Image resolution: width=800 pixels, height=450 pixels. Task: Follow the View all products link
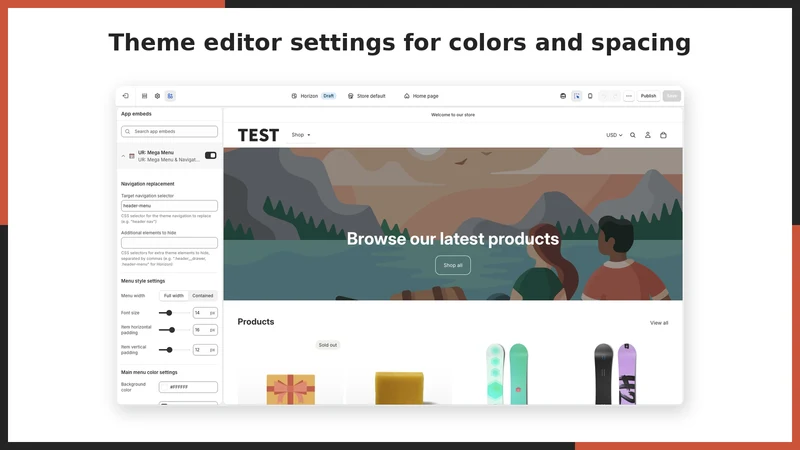659,323
